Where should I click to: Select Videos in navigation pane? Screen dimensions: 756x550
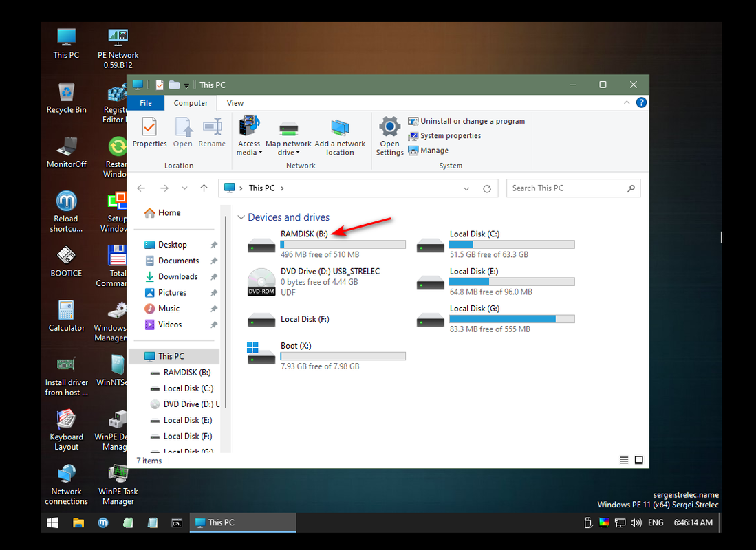[x=164, y=324]
